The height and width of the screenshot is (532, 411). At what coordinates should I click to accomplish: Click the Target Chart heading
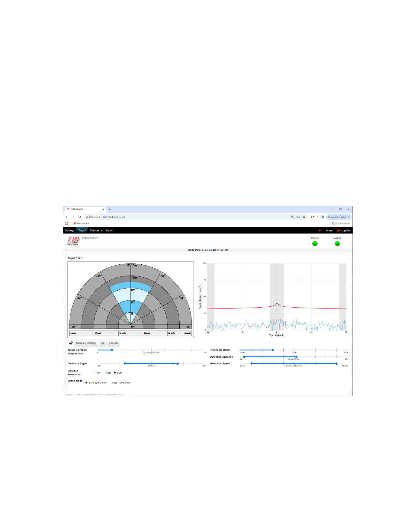click(x=75, y=258)
